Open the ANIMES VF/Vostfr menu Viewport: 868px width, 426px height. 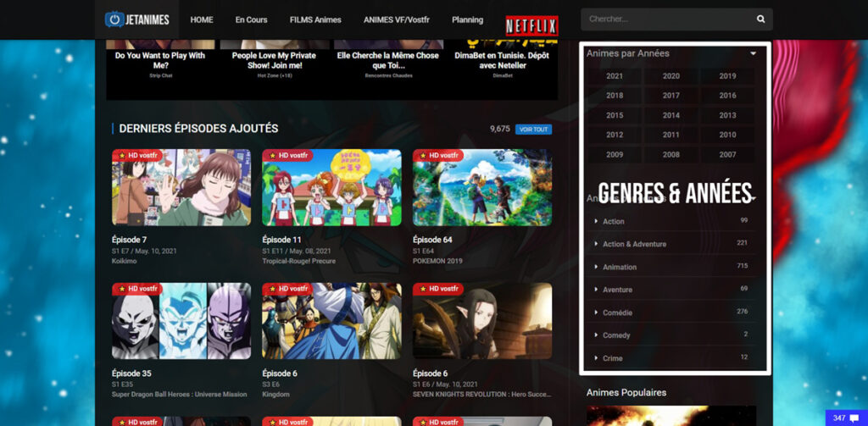click(x=397, y=20)
